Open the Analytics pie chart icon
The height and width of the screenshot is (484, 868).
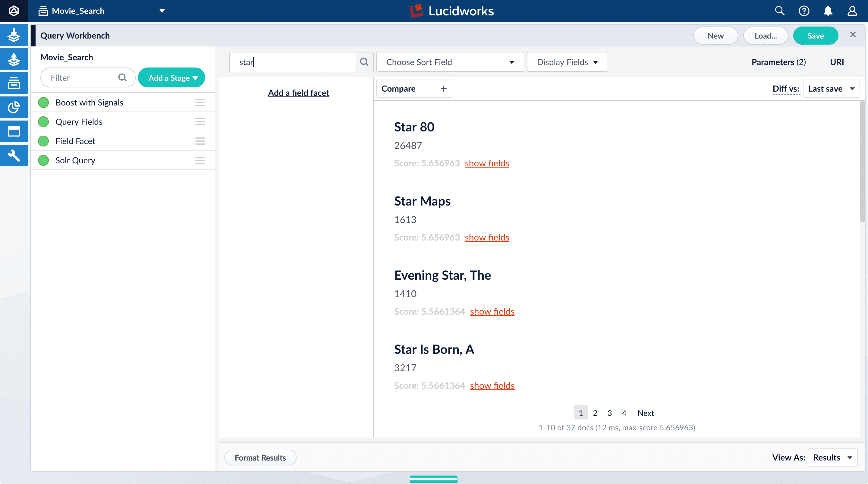14,107
